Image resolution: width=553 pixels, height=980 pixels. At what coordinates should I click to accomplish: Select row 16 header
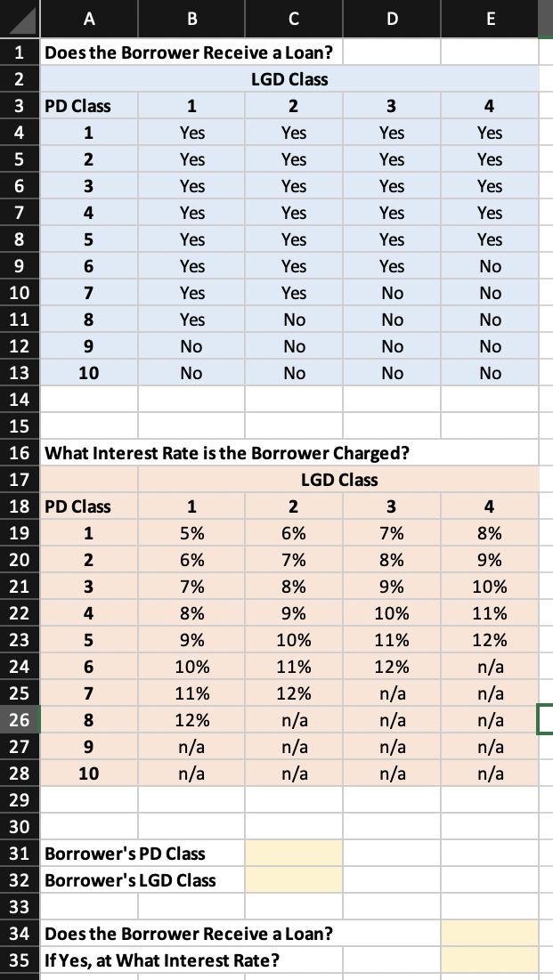pos(18,452)
